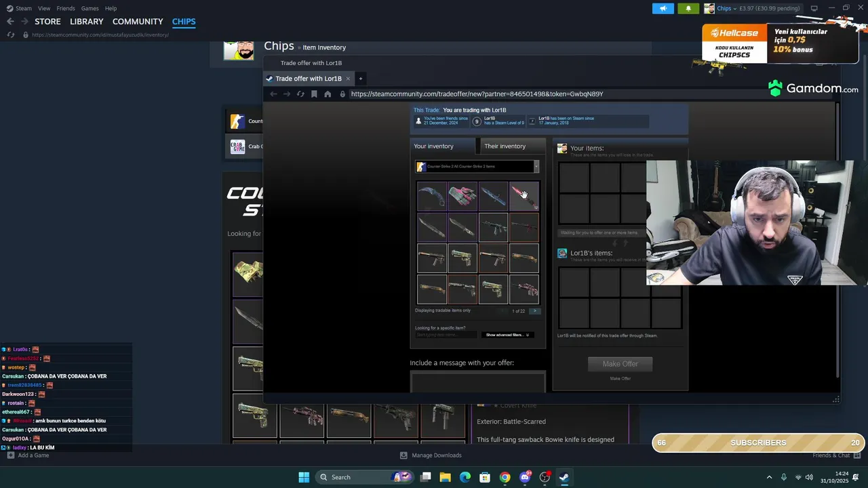Click 'Add a Game' at bottom left
Screen dimensions: 868x488
point(28,455)
